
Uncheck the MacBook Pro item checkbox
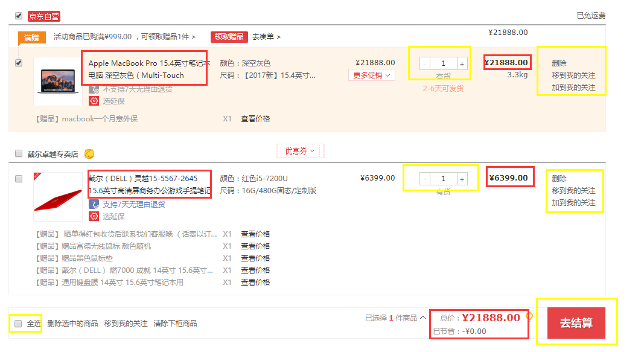point(19,63)
